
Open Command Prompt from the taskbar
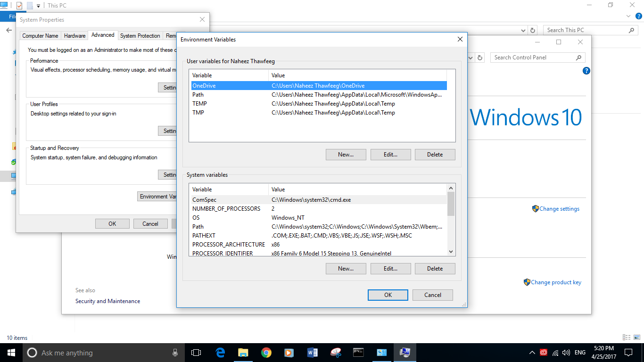358,352
